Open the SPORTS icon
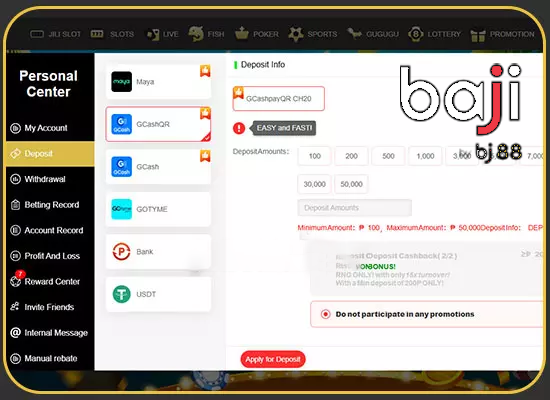This screenshot has height=400, width=550. click(x=296, y=34)
